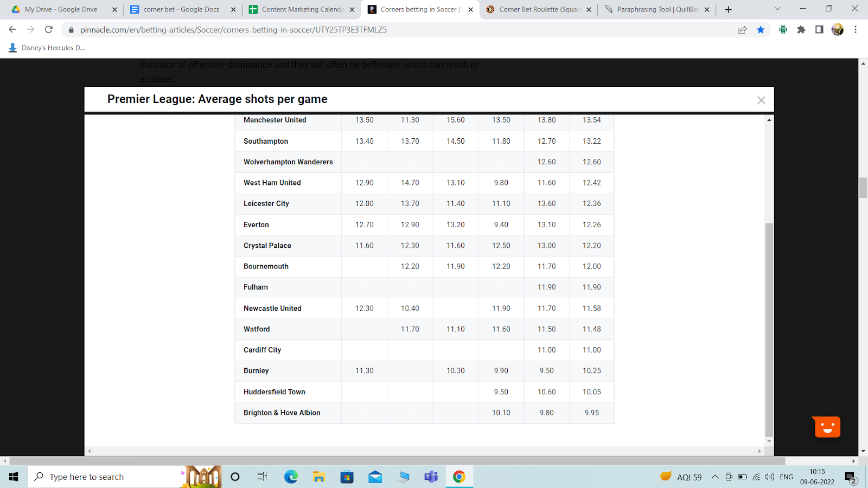Click Huddersfield Town team name

click(274, 391)
